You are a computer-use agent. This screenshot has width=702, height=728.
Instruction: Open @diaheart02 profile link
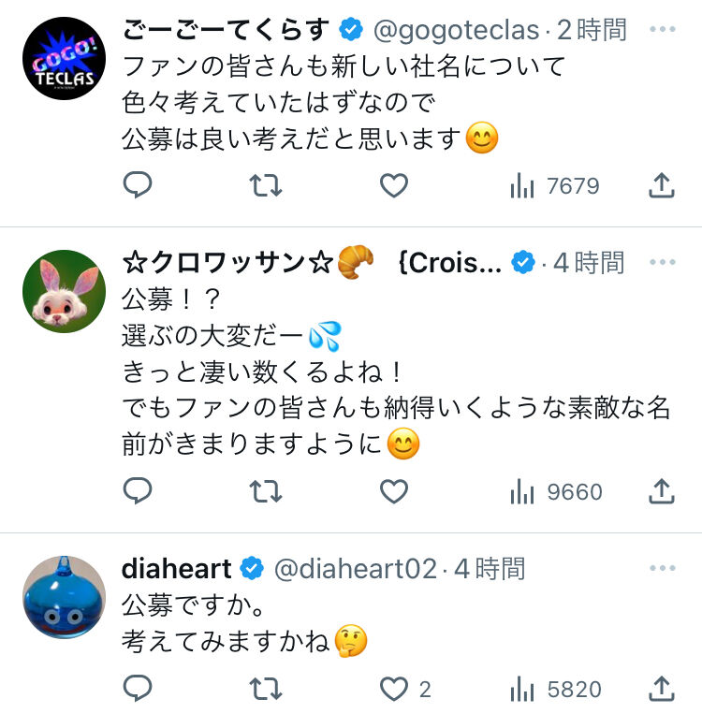pos(354,568)
